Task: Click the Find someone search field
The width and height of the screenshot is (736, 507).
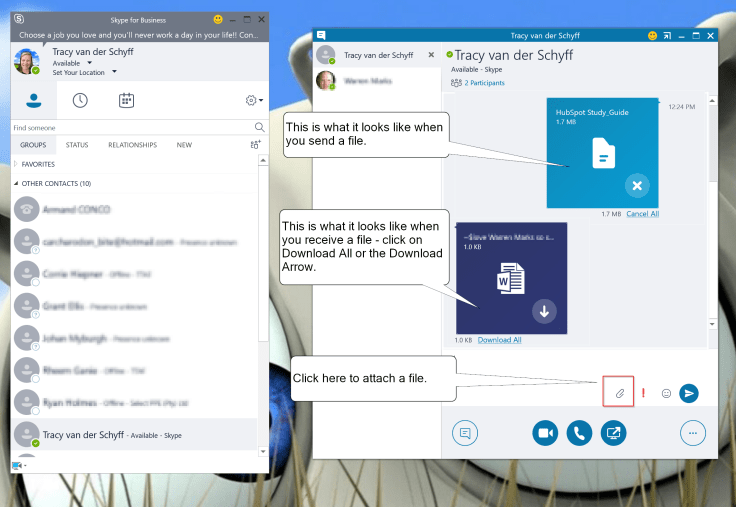Action: (x=130, y=128)
